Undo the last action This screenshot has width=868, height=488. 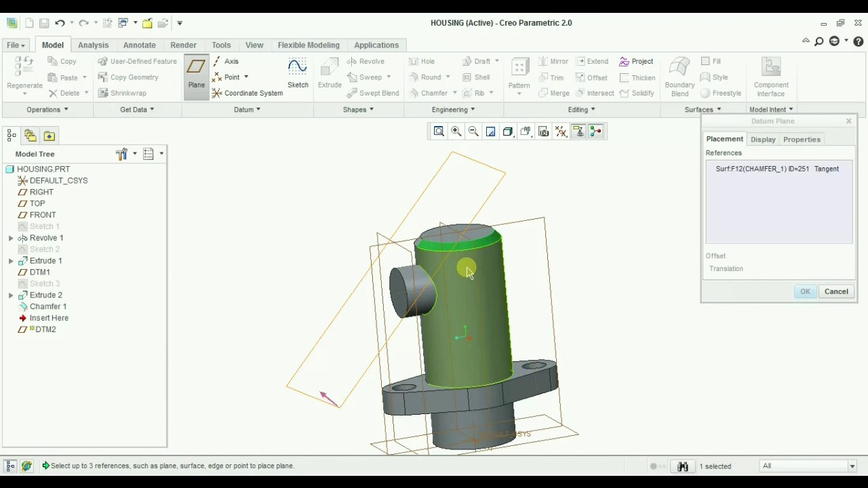pos(60,23)
